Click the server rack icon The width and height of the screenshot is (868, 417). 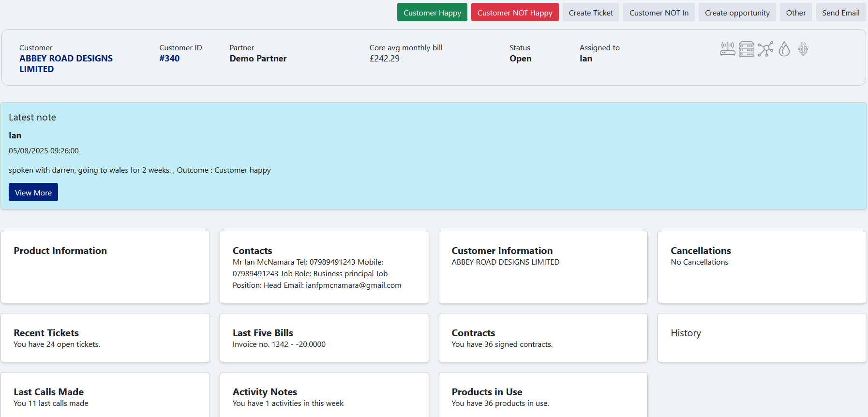click(x=746, y=49)
